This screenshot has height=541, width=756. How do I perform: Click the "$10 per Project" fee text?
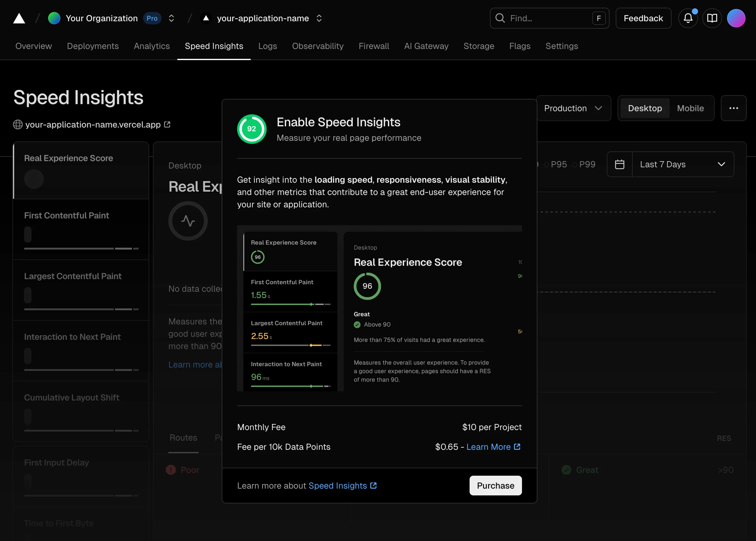pyautogui.click(x=492, y=427)
